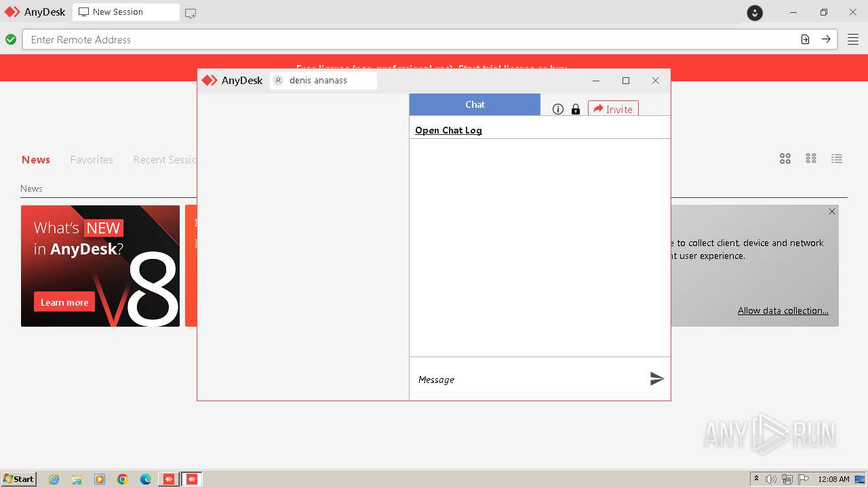Open the New Session tab
The height and width of the screenshot is (488, 868).
(126, 12)
